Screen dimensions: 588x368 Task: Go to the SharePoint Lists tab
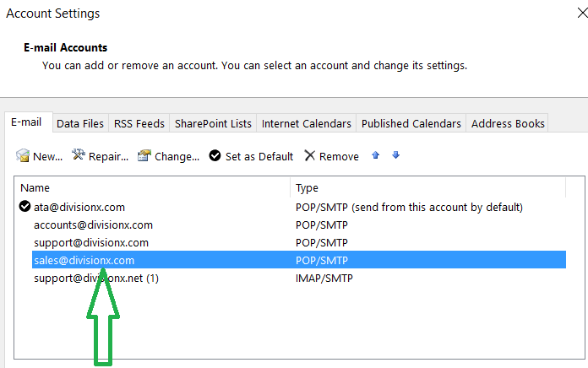[213, 123]
